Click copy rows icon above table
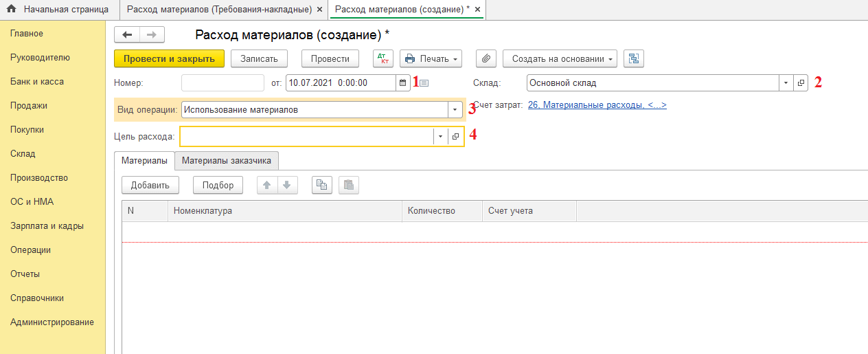The image size is (868, 354). [321, 185]
